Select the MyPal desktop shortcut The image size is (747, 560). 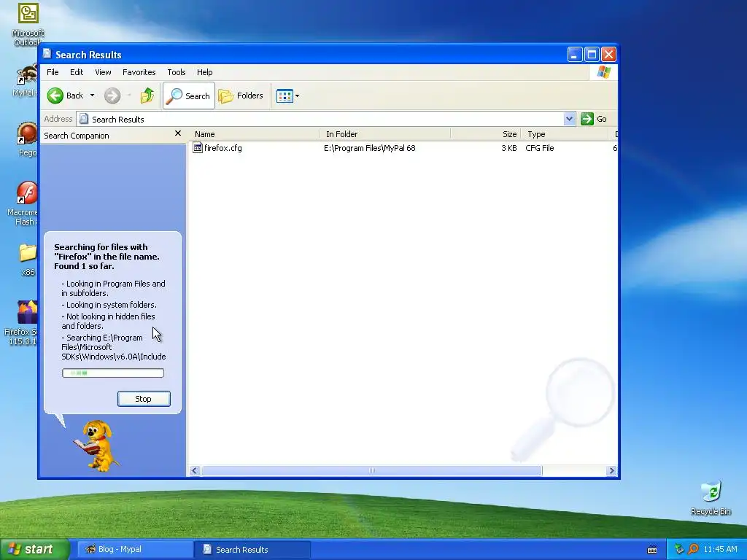(26, 80)
